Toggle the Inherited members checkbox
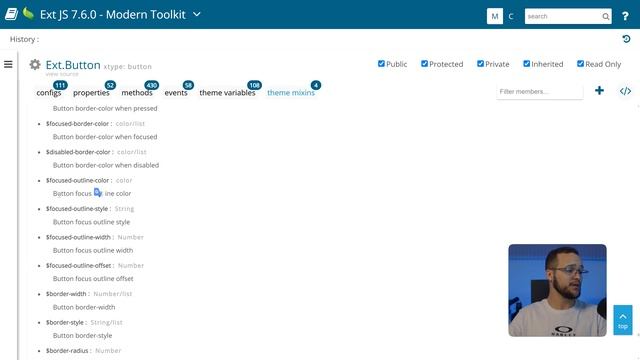The image size is (640, 360). (527, 64)
